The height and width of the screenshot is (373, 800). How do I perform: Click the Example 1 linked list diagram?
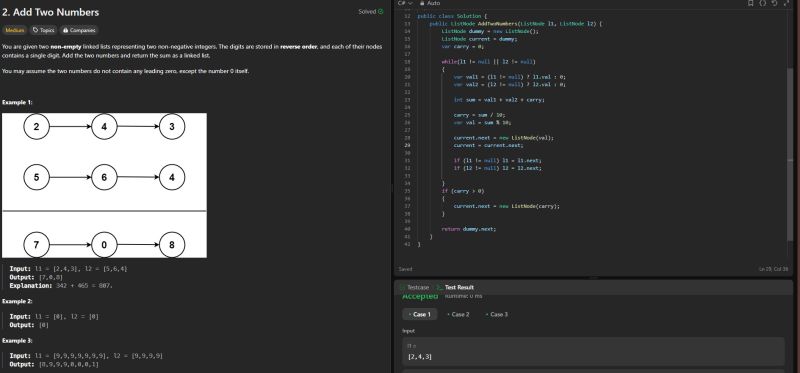(x=104, y=185)
